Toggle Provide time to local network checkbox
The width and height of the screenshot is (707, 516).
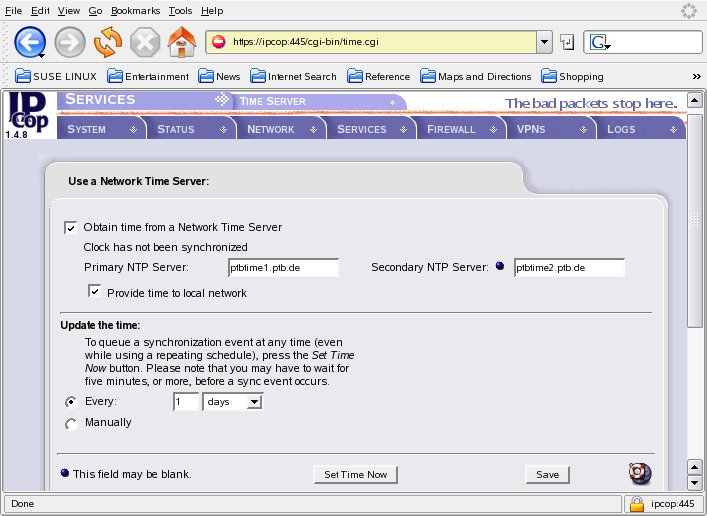(x=95, y=292)
